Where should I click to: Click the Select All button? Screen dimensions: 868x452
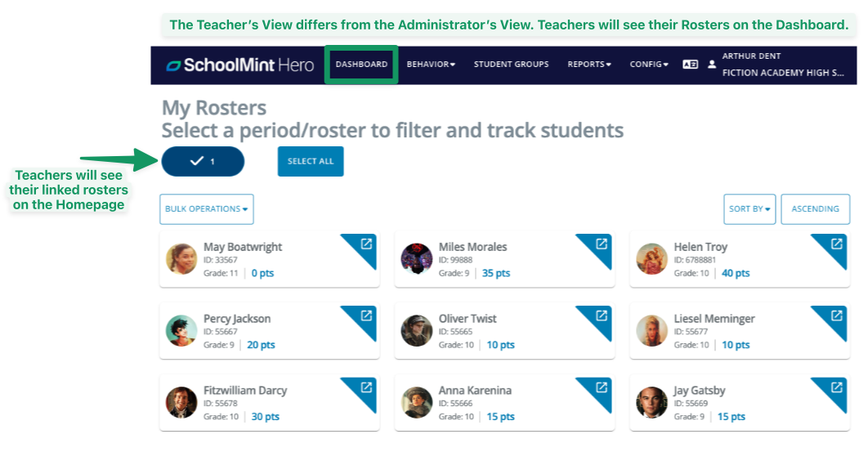(x=311, y=161)
